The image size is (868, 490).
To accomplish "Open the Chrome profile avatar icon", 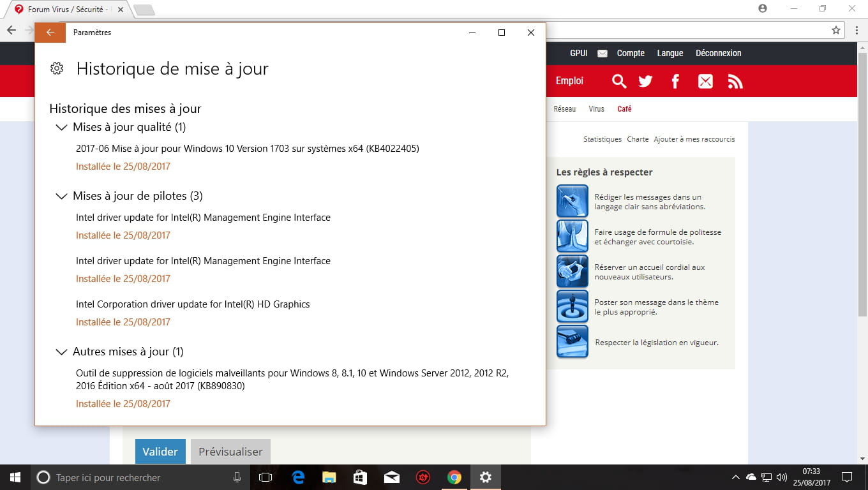I will (763, 8).
